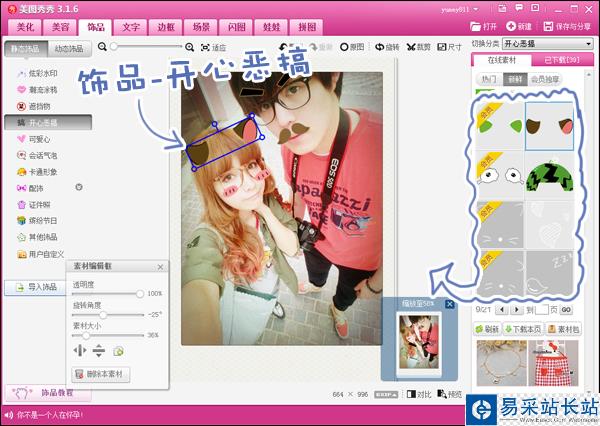Screen dimensions: 600x426
Task: Click the 打开 open folder icon
Action: pos(475,26)
